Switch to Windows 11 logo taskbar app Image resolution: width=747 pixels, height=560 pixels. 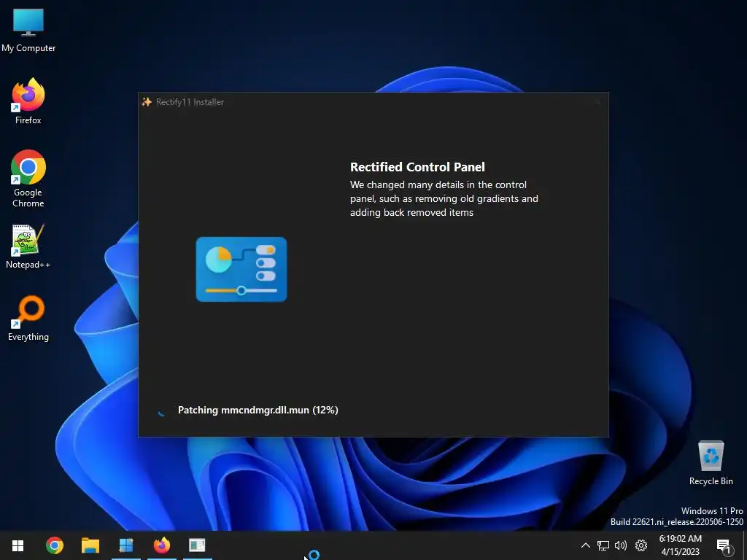coord(126,545)
